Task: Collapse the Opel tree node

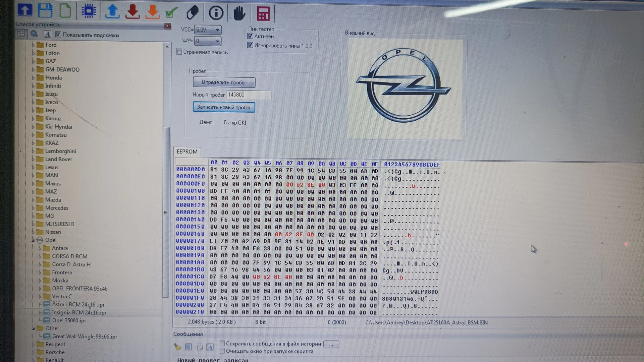Action: (33, 240)
